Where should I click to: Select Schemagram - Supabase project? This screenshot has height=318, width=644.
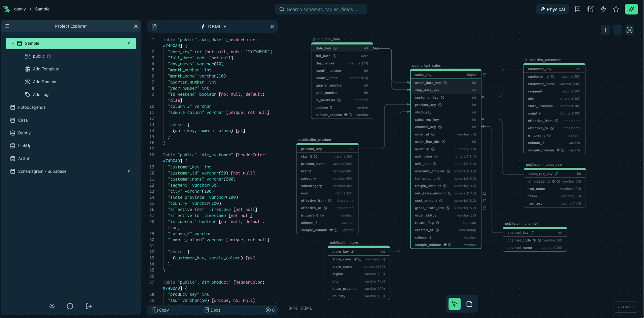tap(42, 171)
